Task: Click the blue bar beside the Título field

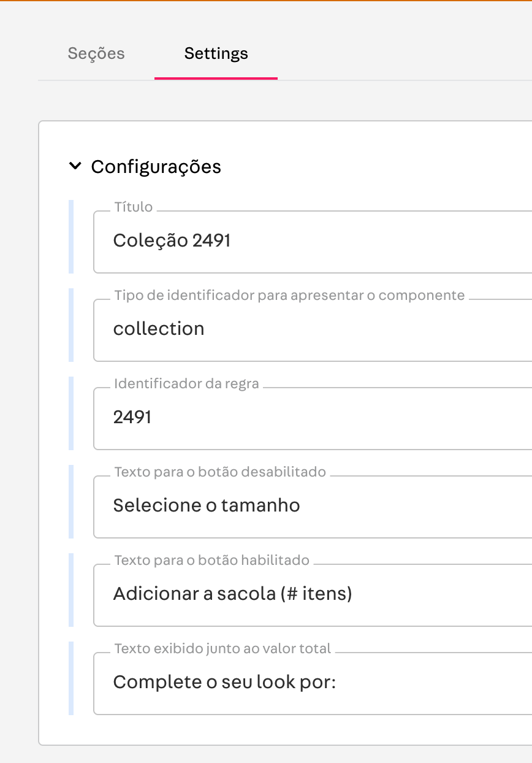Action: (x=71, y=237)
